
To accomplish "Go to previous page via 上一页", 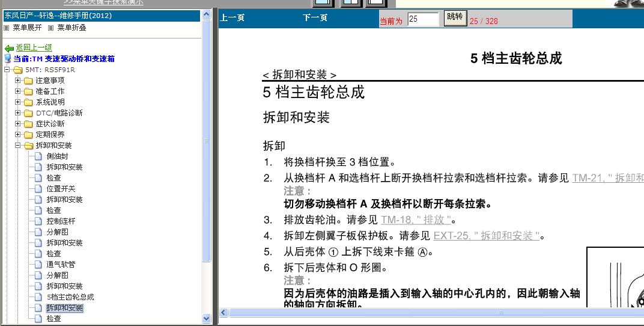I will 232,17.
